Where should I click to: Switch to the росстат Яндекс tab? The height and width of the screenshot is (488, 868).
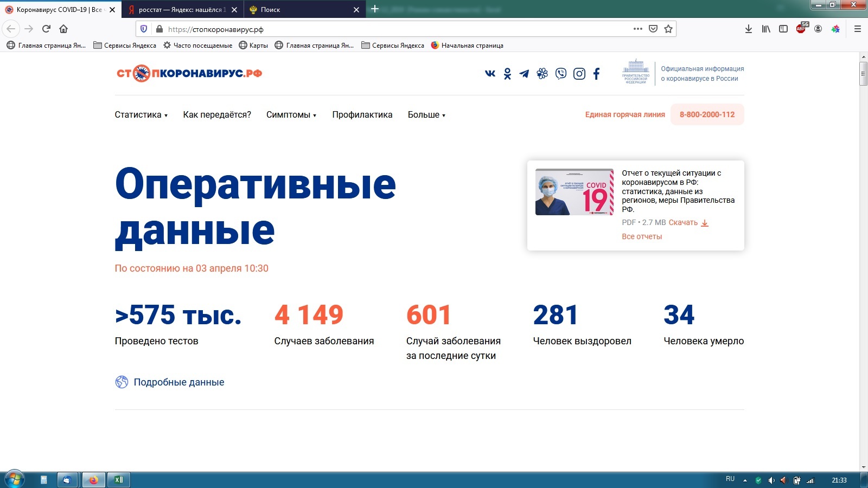(x=183, y=10)
